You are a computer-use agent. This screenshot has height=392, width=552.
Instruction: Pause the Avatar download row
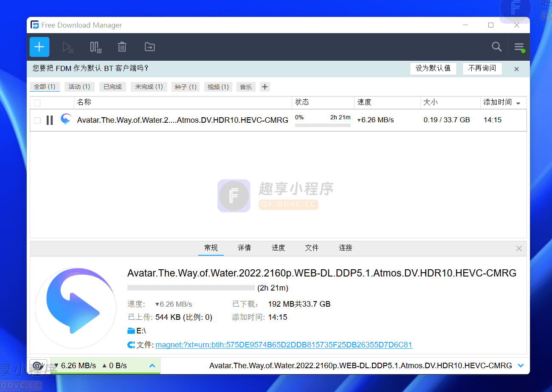tap(50, 120)
